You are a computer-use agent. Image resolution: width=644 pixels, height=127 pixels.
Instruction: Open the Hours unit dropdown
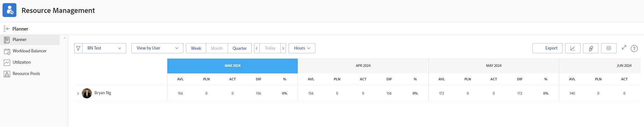tap(302, 48)
